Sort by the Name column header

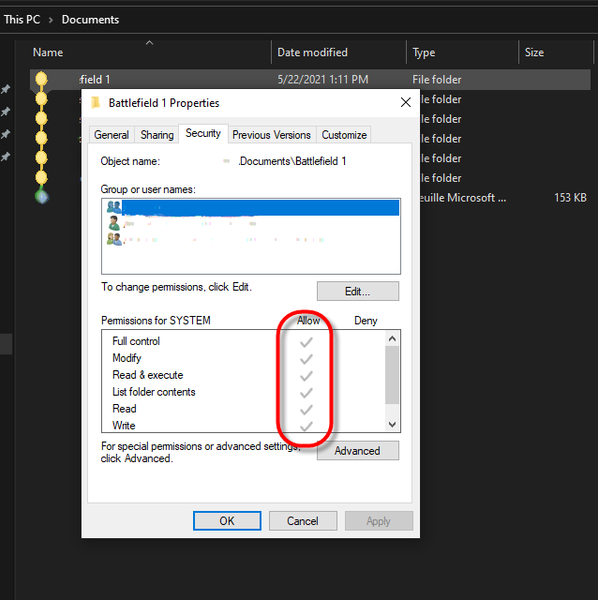[x=149, y=52]
